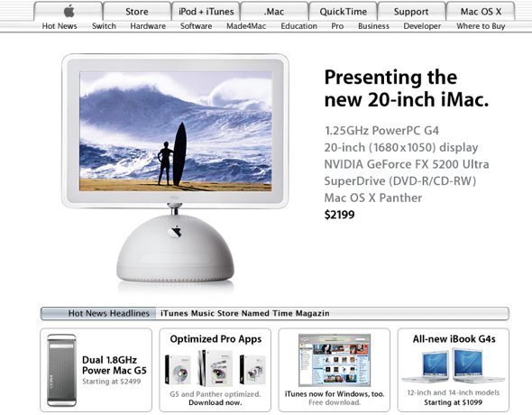
Task: Go to the Made4Mac page
Action: tap(246, 26)
